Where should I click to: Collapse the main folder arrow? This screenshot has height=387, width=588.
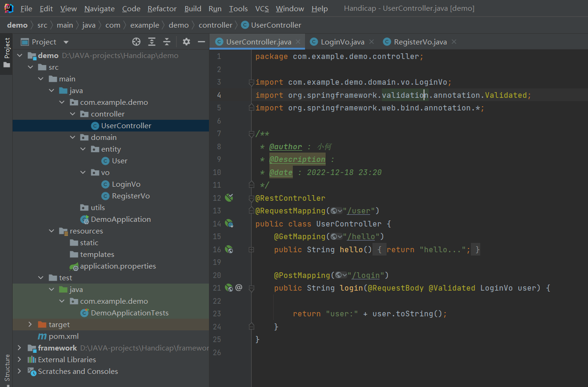pyautogui.click(x=41, y=79)
